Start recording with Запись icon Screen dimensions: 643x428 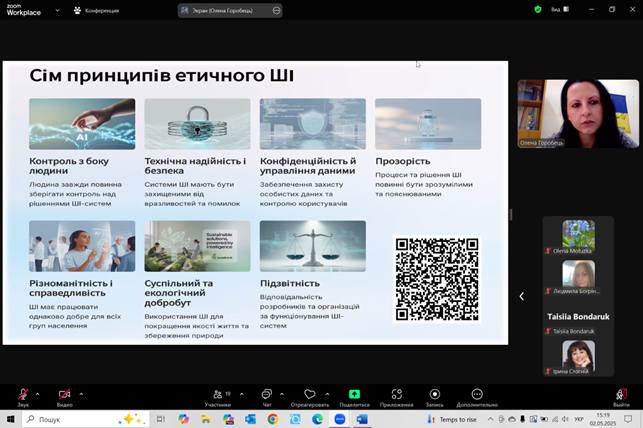(x=434, y=395)
